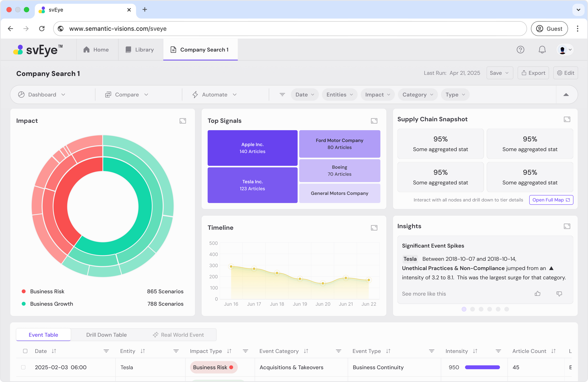Switch to the Drill Down Table tab
Screen dimensions: 588x382
(x=106, y=335)
